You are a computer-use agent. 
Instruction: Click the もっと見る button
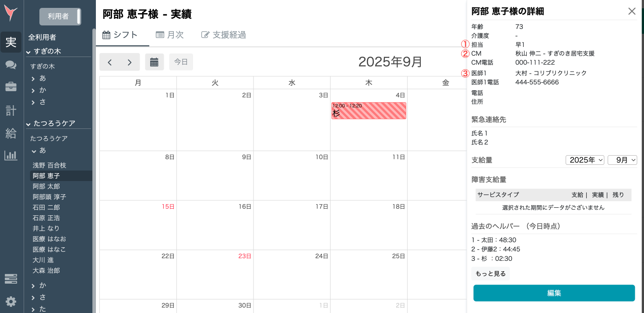pyautogui.click(x=490, y=273)
